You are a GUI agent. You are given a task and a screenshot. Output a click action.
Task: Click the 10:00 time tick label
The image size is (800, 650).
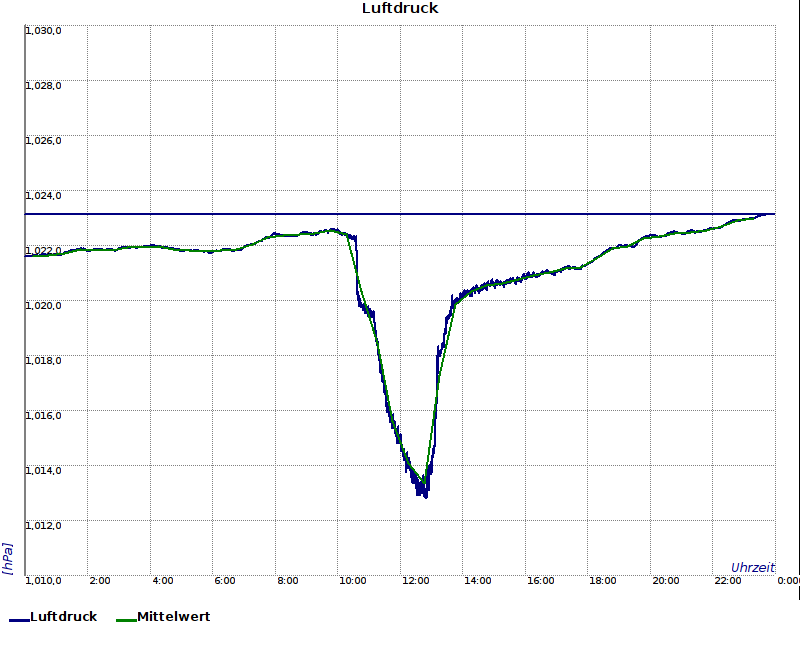click(x=353, y=581)
